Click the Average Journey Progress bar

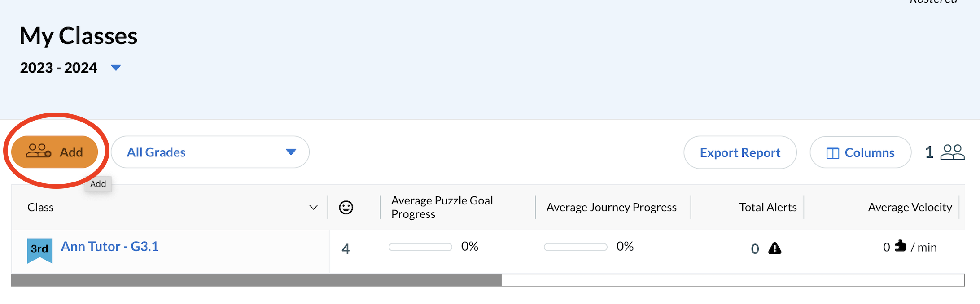575,247
